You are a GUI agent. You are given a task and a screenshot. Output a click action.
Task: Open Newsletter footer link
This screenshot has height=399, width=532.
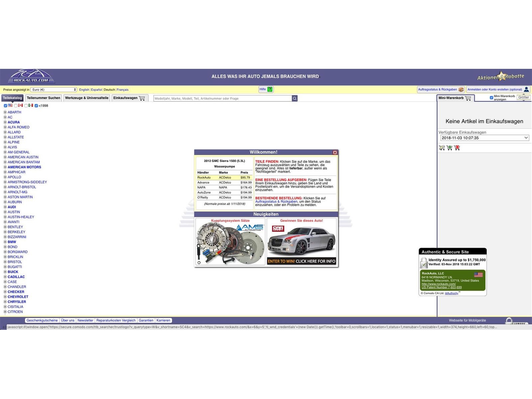[85, 321]
